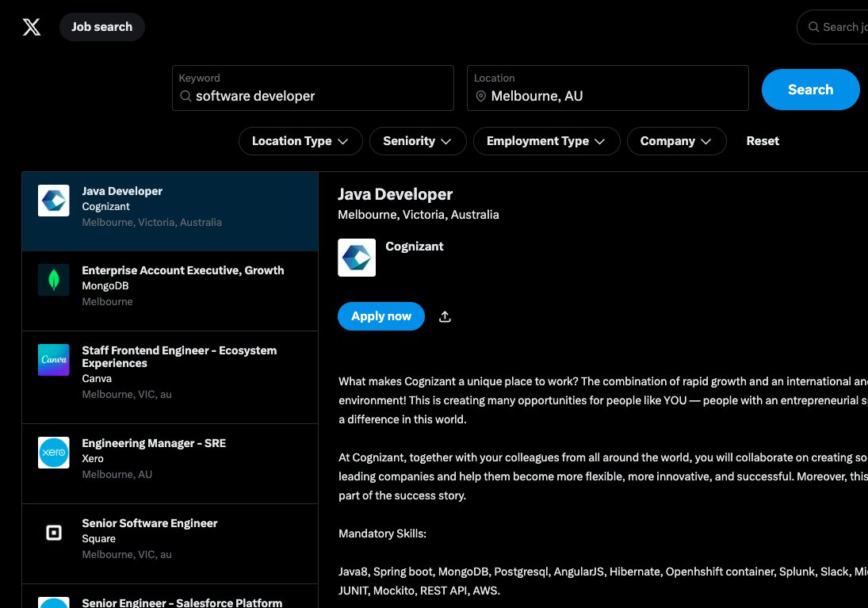Open Senior Engineer - Salesforce Platform listing
868x608 pixels.
pos(170,596)
